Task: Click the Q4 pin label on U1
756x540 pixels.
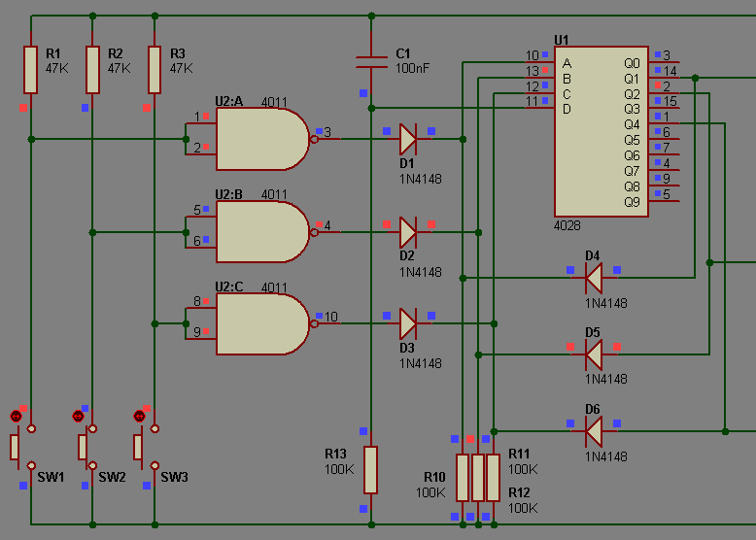Action: pyautogui.click(x=632, y=124)
